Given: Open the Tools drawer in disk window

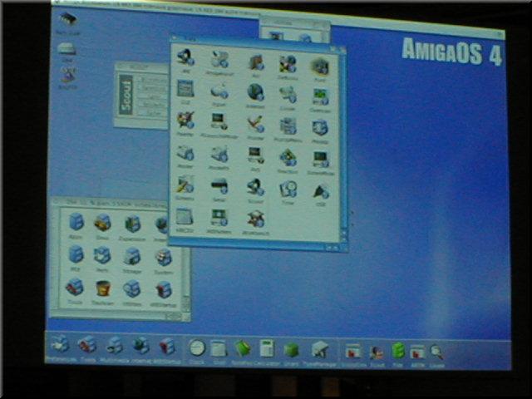Looking at the screenshot, I should 75,287.
